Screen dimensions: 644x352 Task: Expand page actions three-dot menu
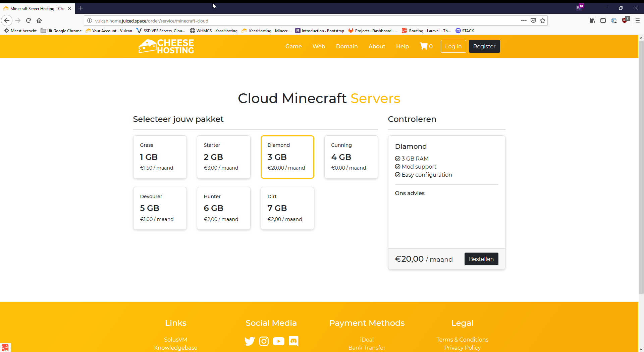pyautogui.click(x=524, y=21)
